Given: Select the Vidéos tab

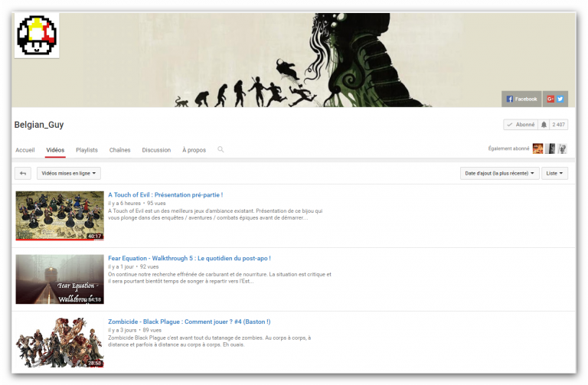Looking at the screenshot, I should coord(55,150).
